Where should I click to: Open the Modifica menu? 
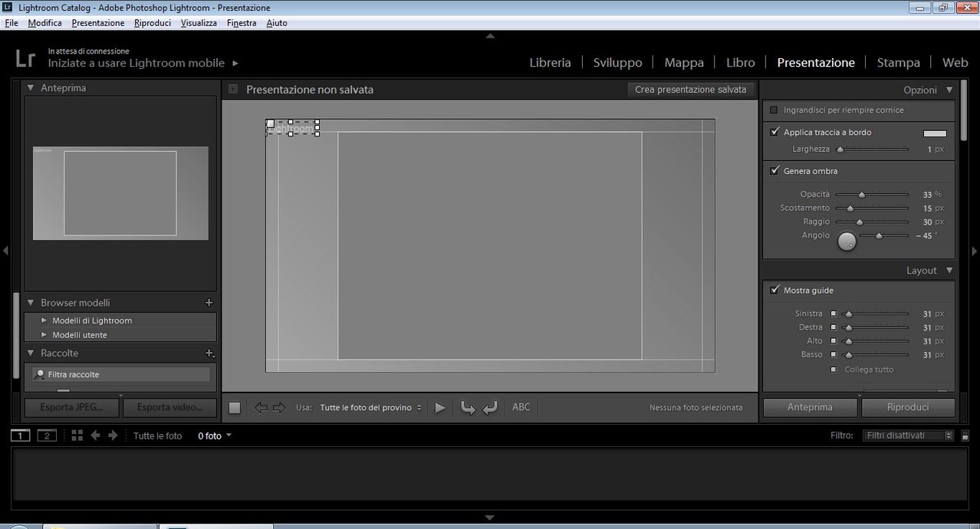tap(44, 23)
